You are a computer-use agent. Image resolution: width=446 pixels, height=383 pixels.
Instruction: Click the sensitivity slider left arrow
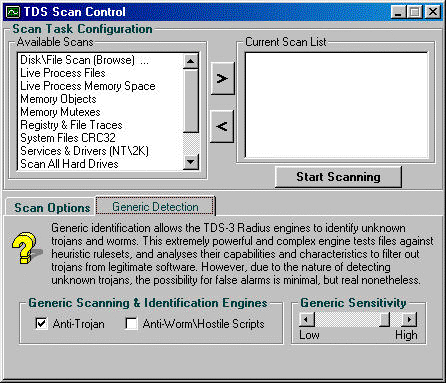tap(307, 320)
